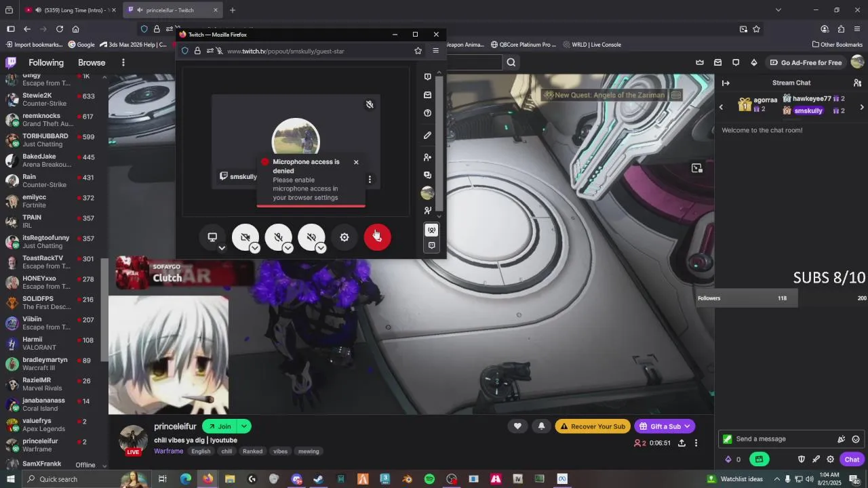The image size is (868, 488).
Task: Toggle muted microphone button in guest-star popout
Action: click(278, 237)
